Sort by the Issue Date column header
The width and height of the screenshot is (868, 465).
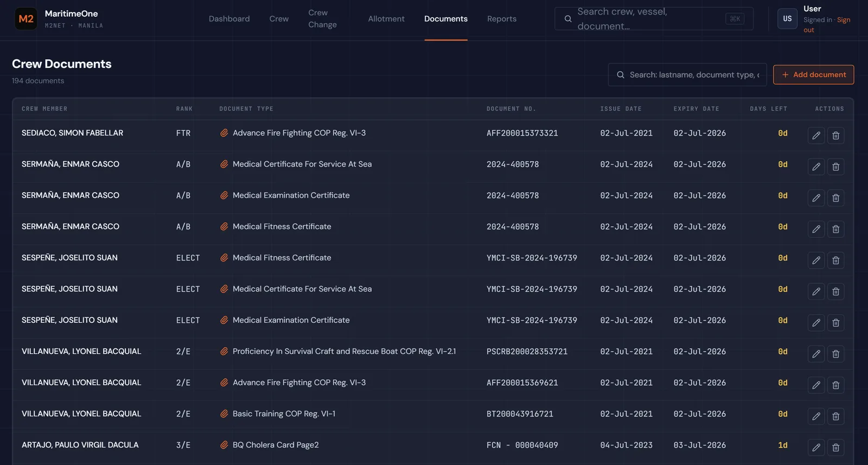tap(621, 109)
